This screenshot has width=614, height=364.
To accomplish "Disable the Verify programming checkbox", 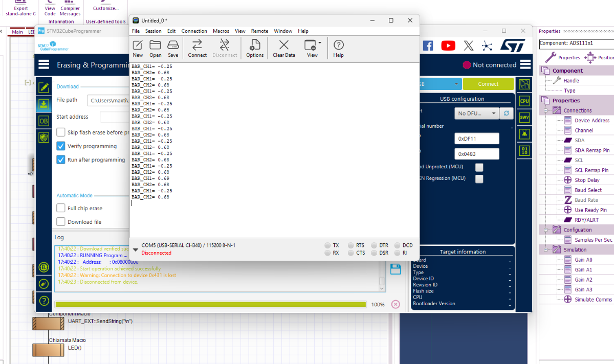I will tap(61, 146).
